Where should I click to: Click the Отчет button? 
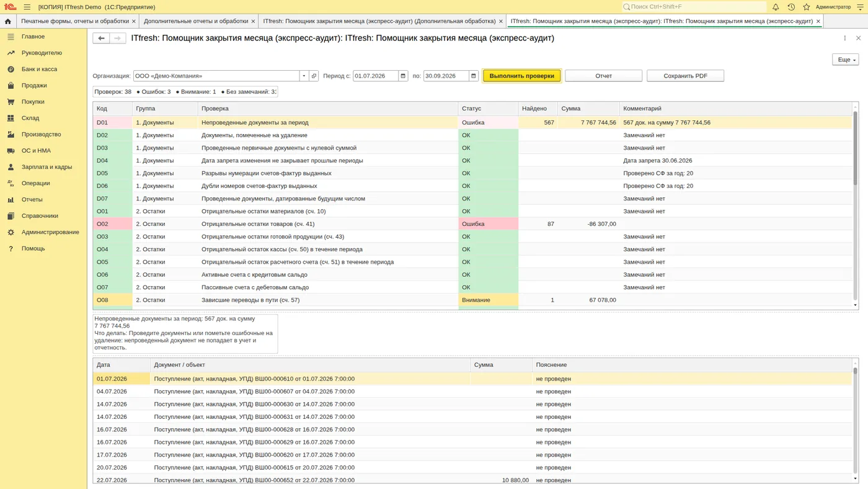(603, 76)
